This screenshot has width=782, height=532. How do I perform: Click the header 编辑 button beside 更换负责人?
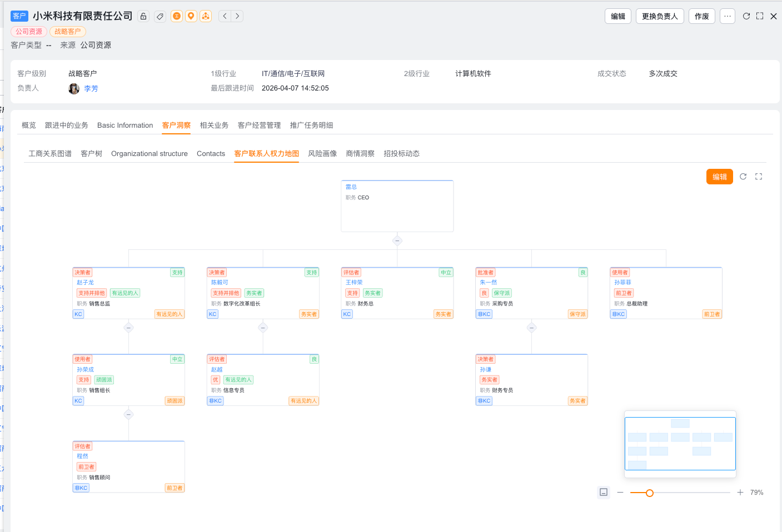[618, 16]
